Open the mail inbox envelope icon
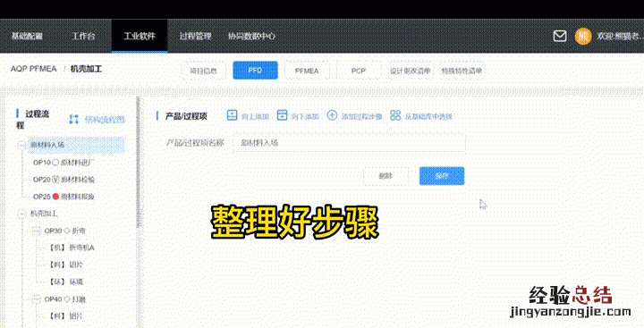Image resolution: width=644 pixels, height=328 pixels. coord(560,36)
